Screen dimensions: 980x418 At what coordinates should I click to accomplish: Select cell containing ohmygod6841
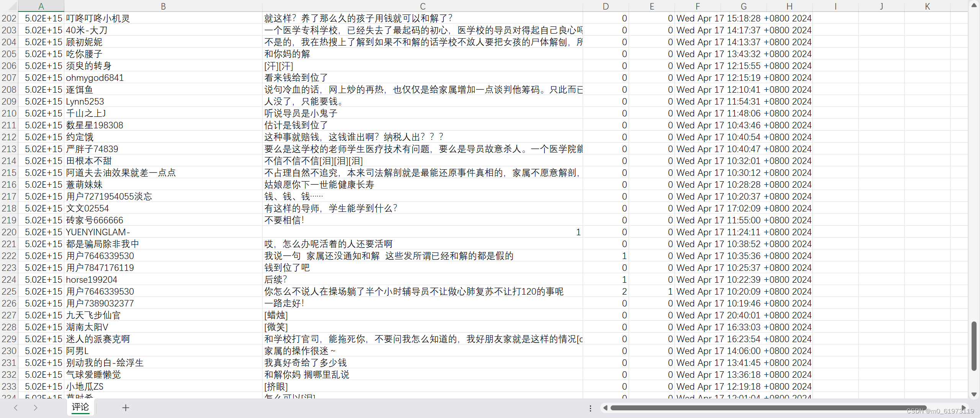coord(163,78)
